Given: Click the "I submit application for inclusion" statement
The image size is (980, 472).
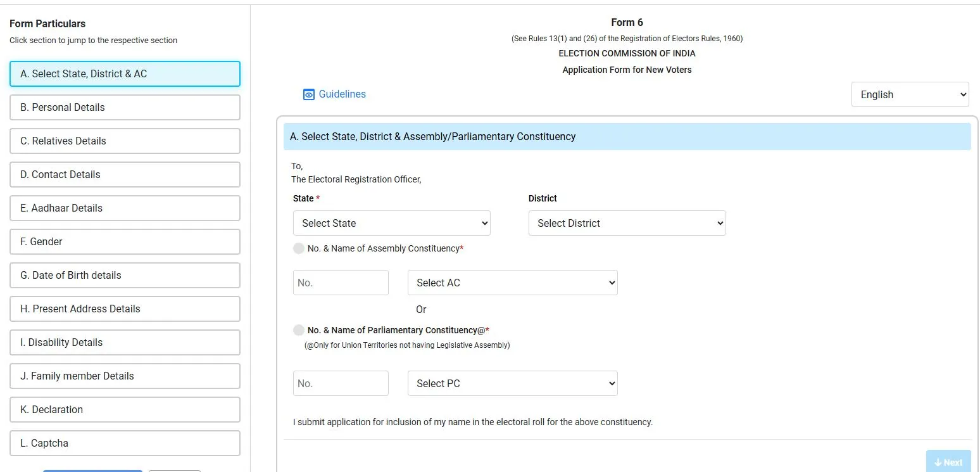Looking at the screenshot, I should (473, 422).
